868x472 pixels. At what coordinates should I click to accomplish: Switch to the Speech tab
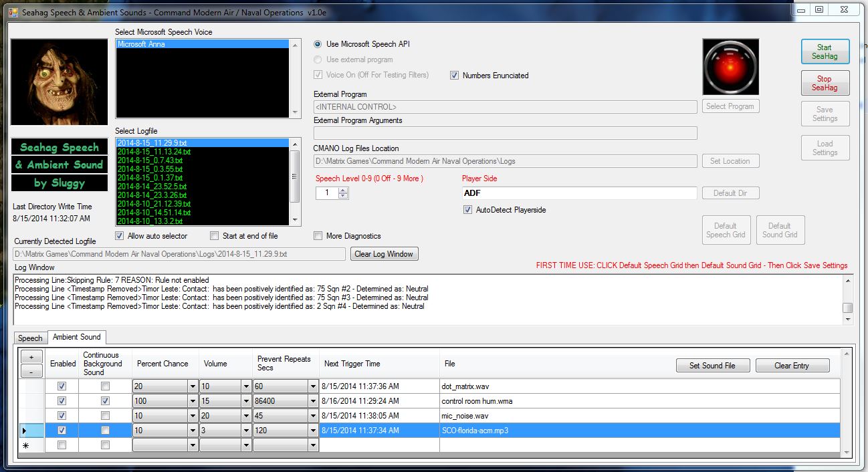pyautogui.click(x=30, y=338)
